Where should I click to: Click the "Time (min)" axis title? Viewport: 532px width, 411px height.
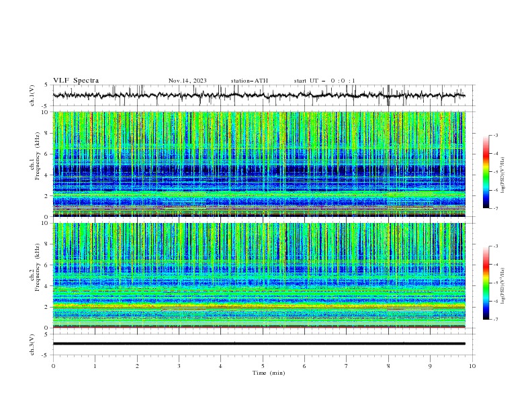click(x=269, y=373)
